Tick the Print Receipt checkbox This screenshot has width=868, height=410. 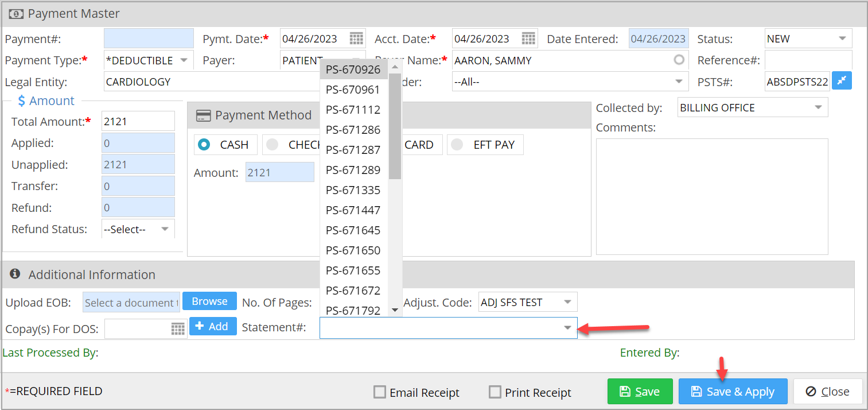[x=495, y=392]
